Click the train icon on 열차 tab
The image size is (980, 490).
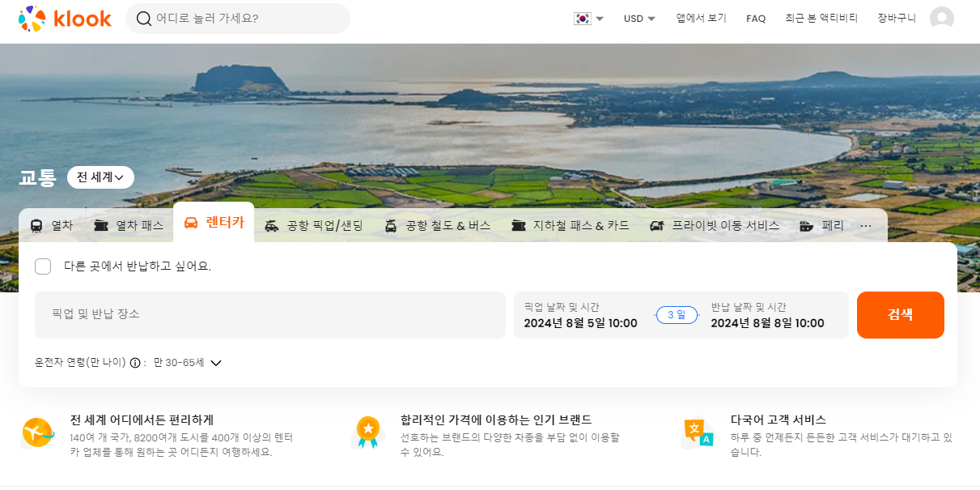[36, 226]
